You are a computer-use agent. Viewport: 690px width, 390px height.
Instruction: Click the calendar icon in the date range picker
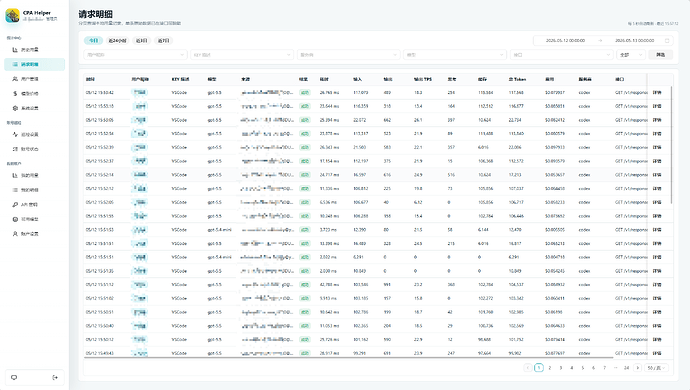(x=667, y=40)
